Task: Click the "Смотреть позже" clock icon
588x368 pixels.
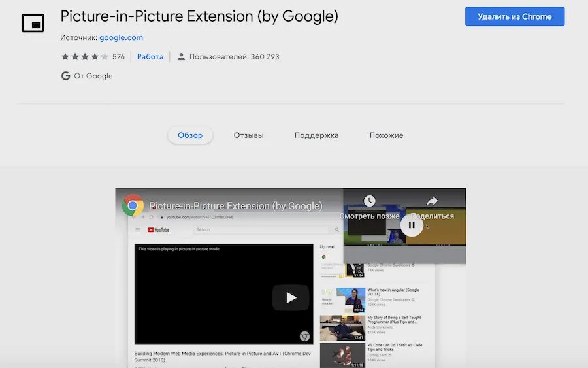Action: (x=369, y=201)
